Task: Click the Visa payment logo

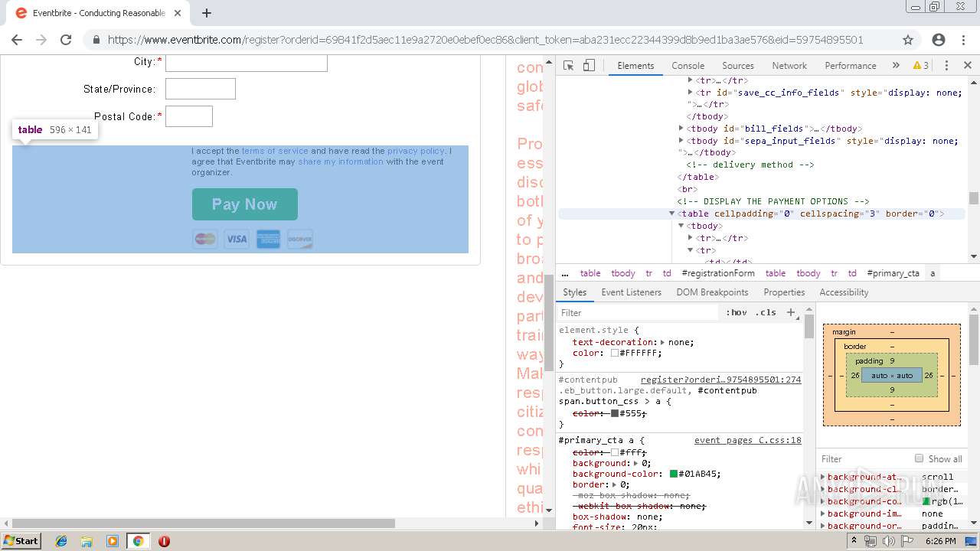Action: 237,240
